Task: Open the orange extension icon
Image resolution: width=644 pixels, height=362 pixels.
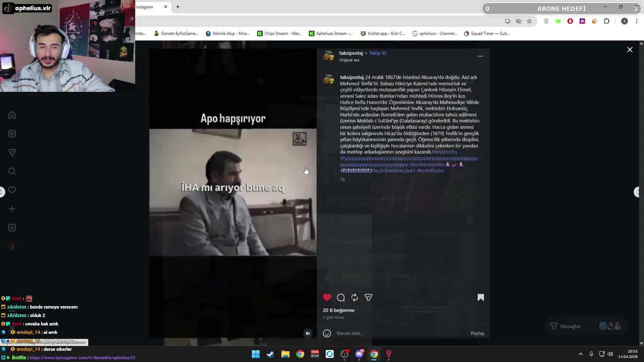Action: coord(594,21)
